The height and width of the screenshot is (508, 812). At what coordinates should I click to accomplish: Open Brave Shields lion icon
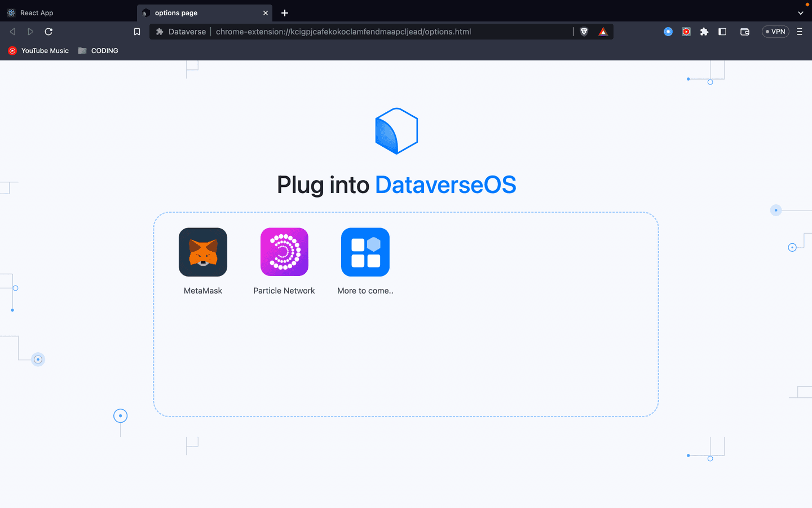click(584, 32)
